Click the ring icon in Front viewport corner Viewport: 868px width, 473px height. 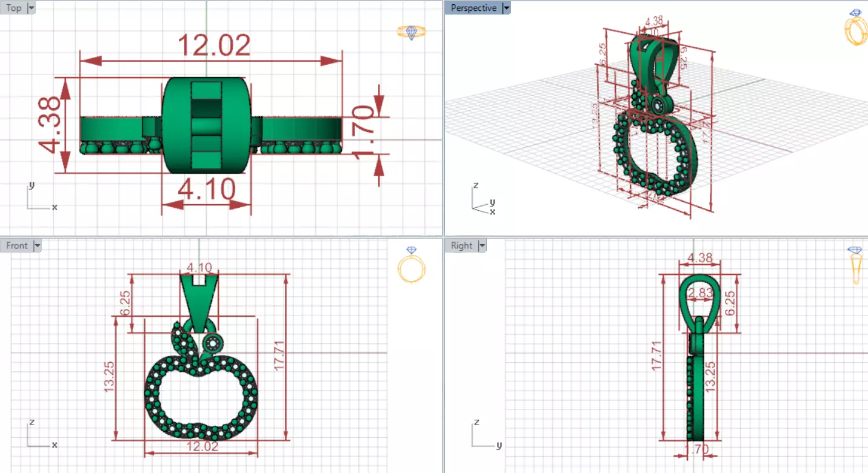tap(412, 265)
